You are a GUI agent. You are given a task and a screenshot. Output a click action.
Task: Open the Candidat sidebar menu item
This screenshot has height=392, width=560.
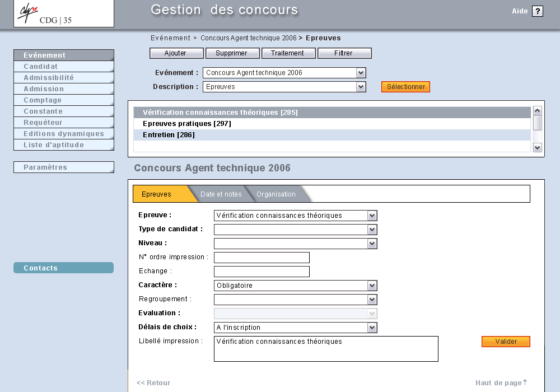(x=64, y=67)
